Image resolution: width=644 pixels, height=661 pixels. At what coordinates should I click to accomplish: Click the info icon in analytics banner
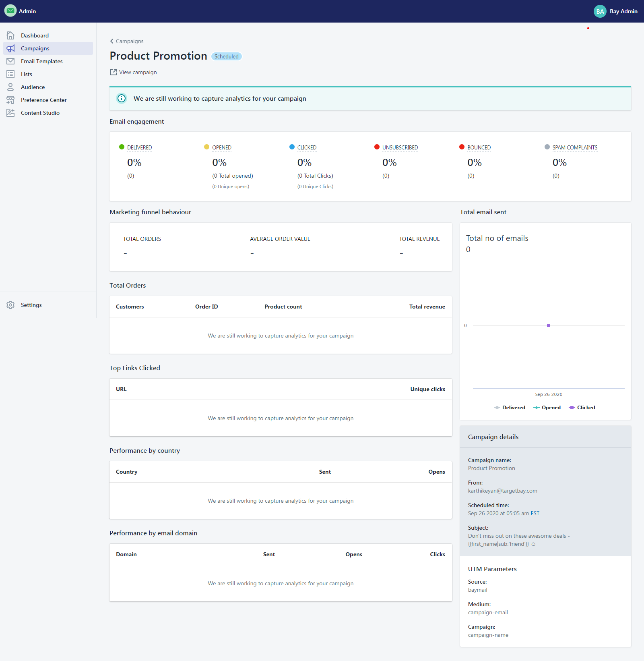(122, 98)
